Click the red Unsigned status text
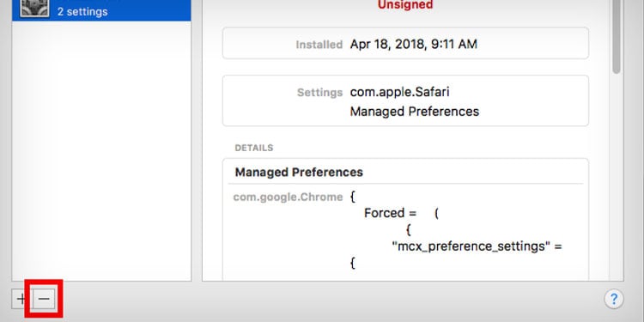Image resolution: width=644 pixels, height=322 pixels. [405, 5]
